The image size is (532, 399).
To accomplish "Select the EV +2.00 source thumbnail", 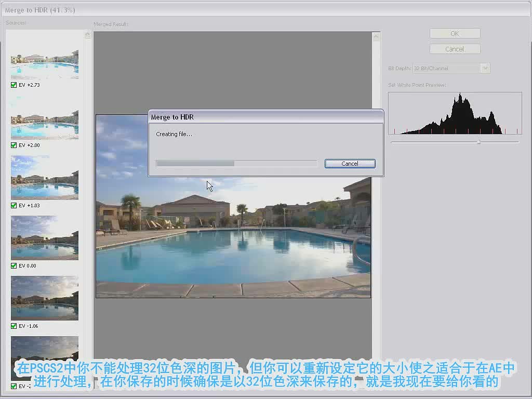I will point(45,124).
